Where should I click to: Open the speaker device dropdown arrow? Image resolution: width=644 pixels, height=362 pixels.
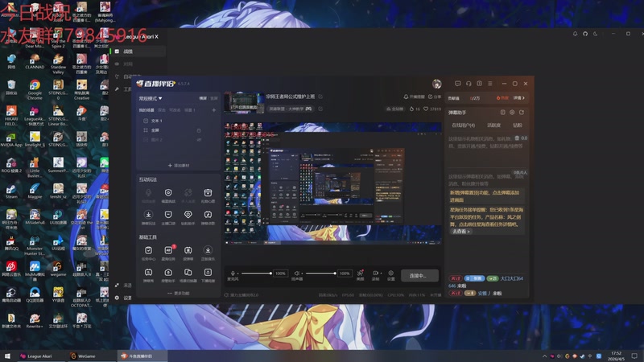pyautogui.click(x=302, y=274)
